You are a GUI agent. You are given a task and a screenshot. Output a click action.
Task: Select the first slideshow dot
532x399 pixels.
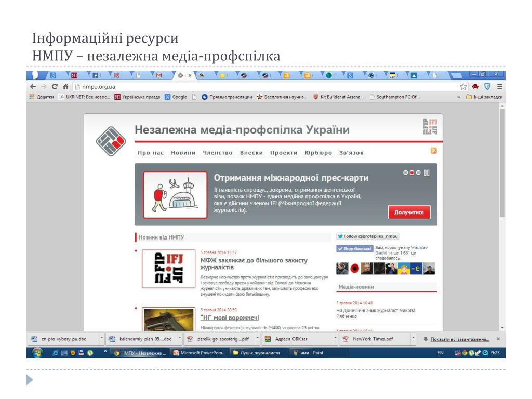pyautogui.click(x=405, y=172)
